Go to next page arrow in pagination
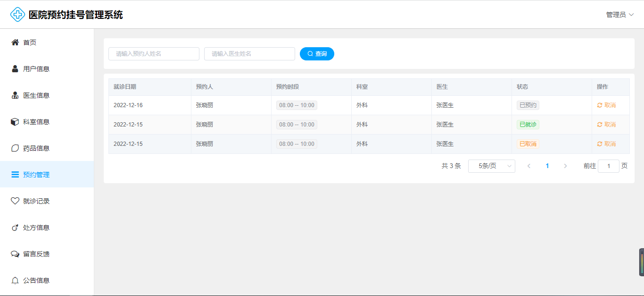Viewport: 644px width, 296px height. 565,166
